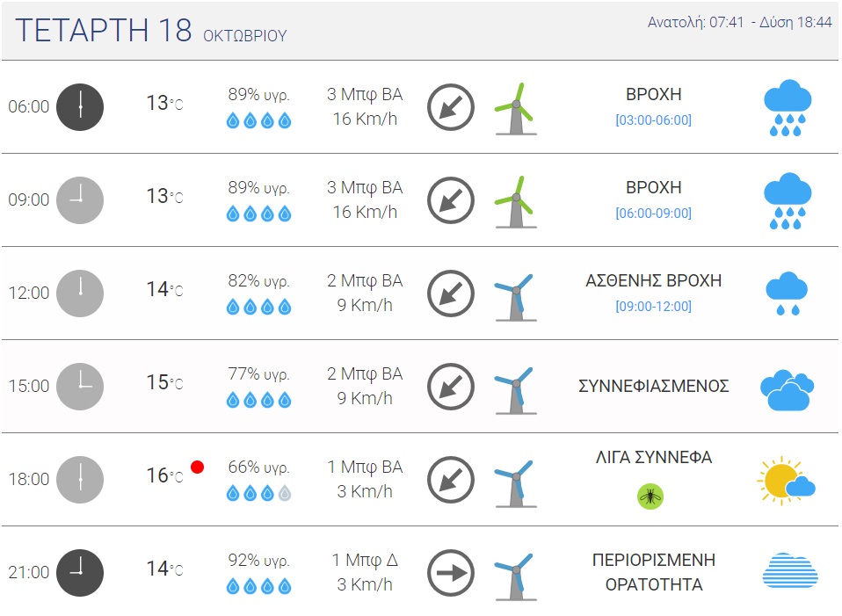Open the [03:00-06:00] rain period link
The image size is (842, 616).
pos(653,120)
